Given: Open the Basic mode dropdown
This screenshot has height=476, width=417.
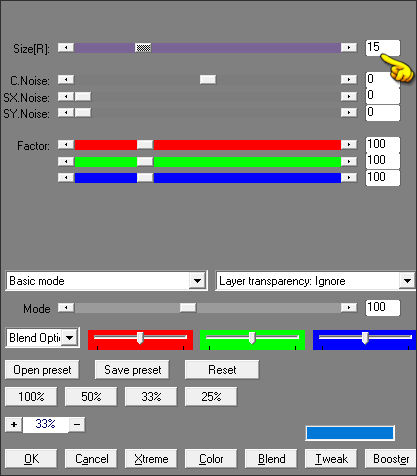Looking at the screenshot, I should click(x=197, y=281).
